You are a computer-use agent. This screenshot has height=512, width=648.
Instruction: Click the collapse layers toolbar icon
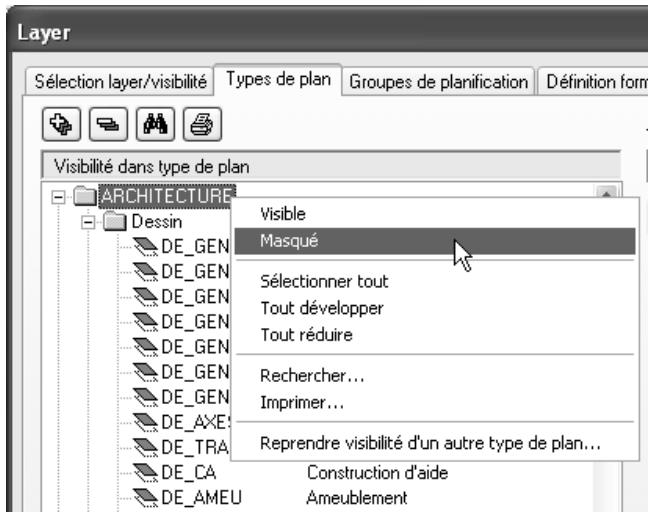(108, 124)
